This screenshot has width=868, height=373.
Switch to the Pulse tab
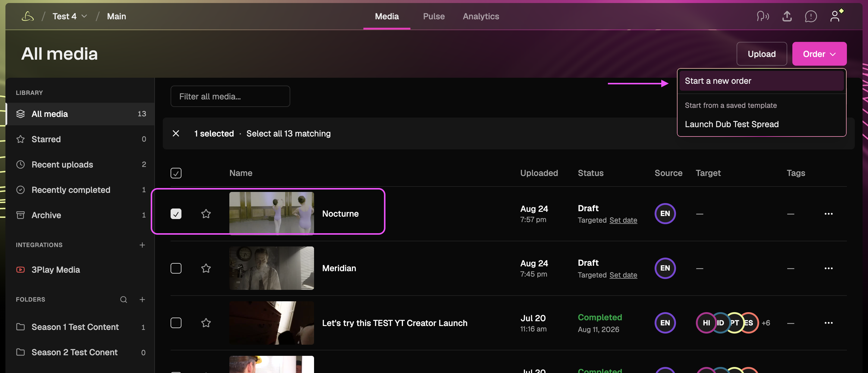click(434, 16)
